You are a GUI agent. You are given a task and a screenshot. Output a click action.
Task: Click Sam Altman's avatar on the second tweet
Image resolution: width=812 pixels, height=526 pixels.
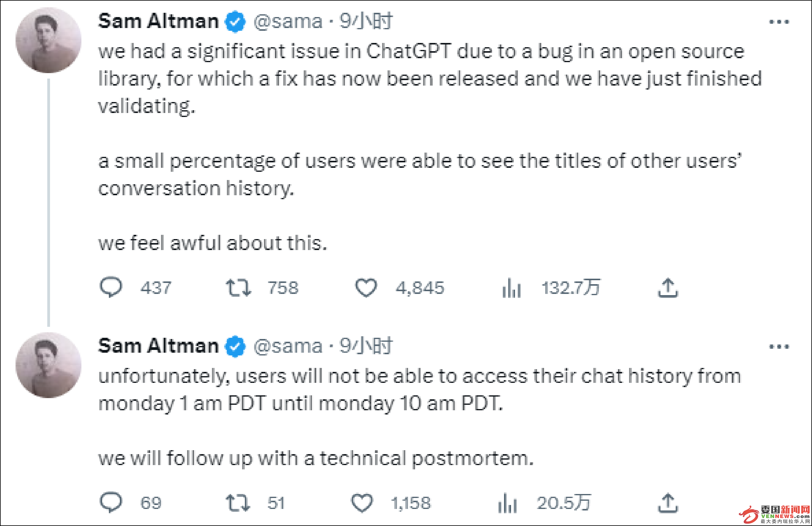coord(48,365)
